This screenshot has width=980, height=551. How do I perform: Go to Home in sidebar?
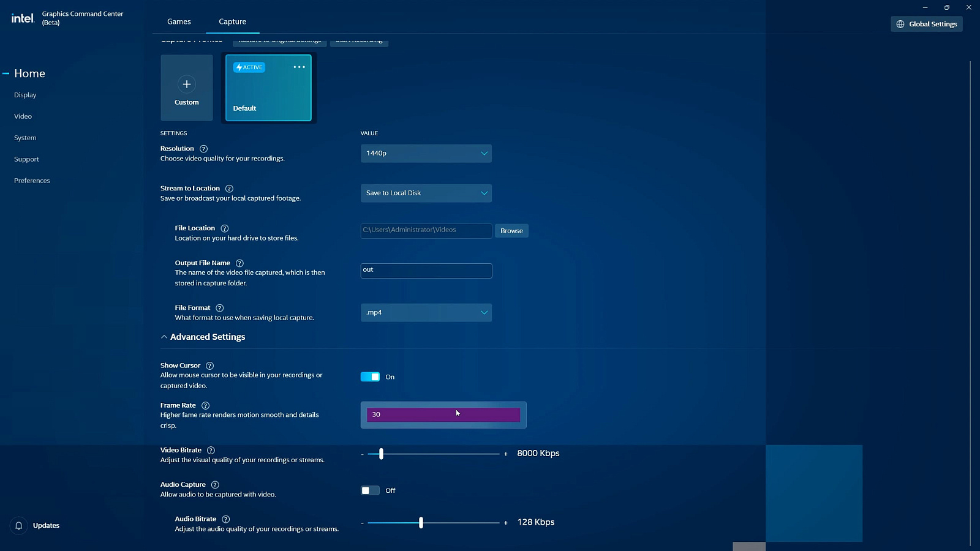[29, 73]
